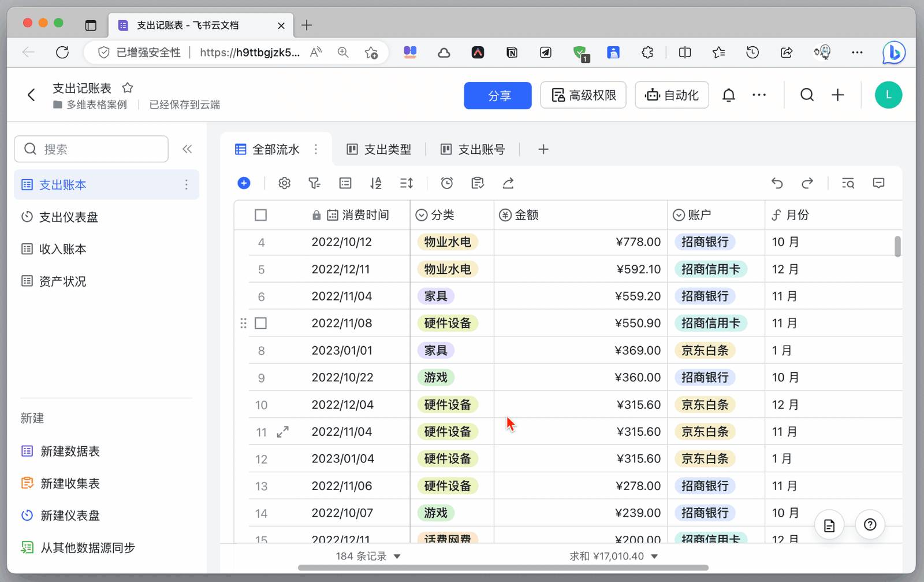Image resolution: width=924 pixels, height=582 pixels.
Task: Open field configuration gear icon
Action: (284, 183)
